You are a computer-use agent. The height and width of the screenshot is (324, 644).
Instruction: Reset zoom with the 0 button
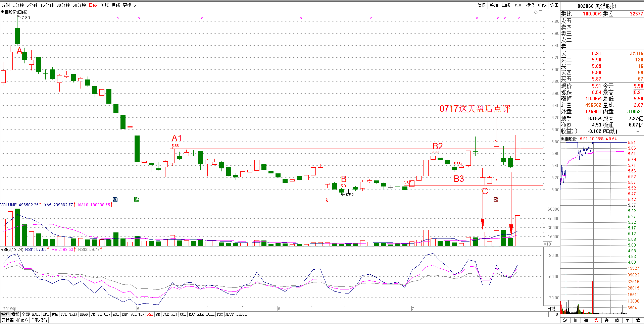click(557, 314)
